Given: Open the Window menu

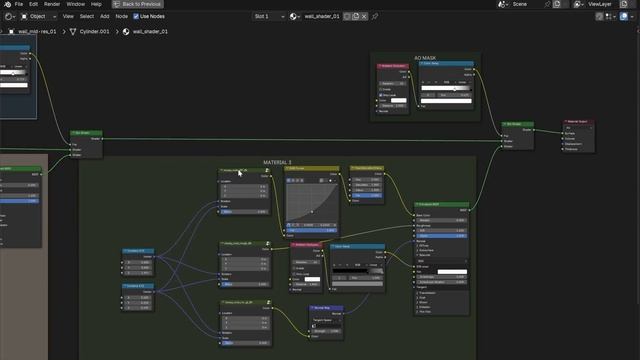Looking at the screenshot, I should tap(76, 4).
